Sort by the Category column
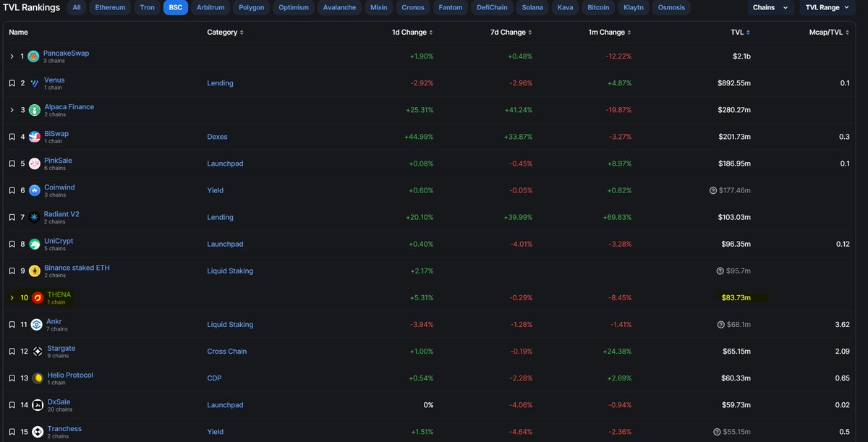Image resolution: width=868 pixels, height=442 pixels. (x=226, y=33)
